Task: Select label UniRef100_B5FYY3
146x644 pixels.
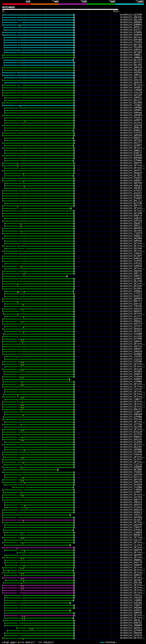Action: click(x=131, y=206)
